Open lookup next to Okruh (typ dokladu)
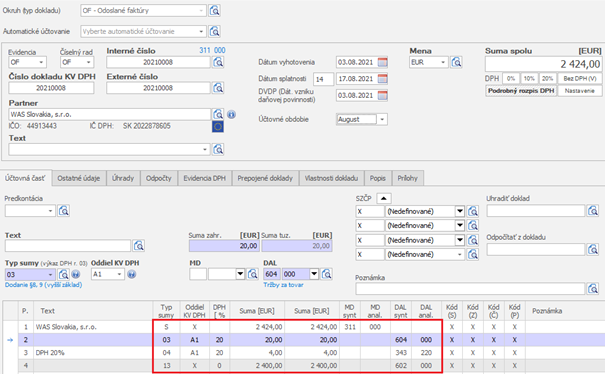The width and height of the screenshot is (605, 375). point(215,11)
